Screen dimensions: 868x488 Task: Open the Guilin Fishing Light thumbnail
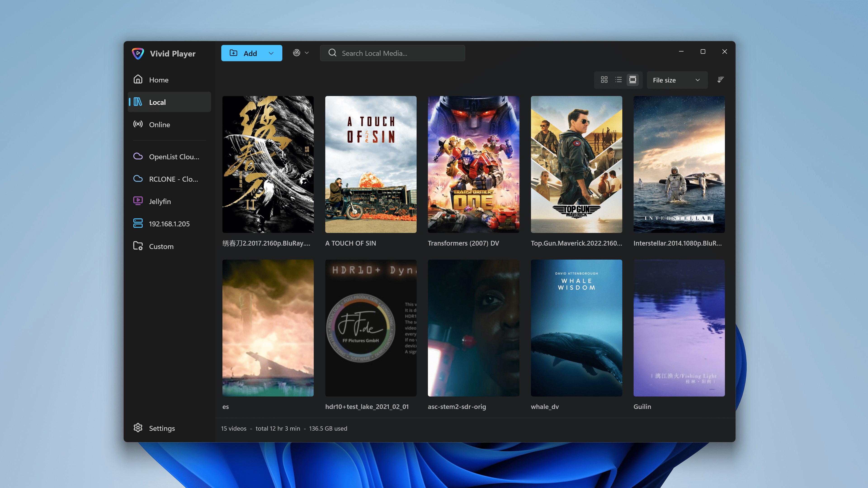[679, 328]
